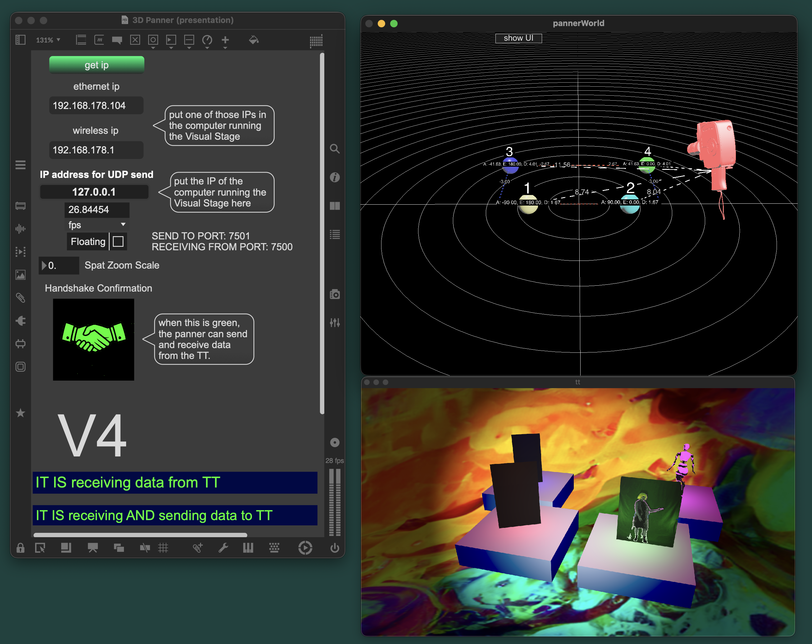The width and height of the screenshot is (812, 644).
Task: Open the images browser icon in left sidebar
Action: pos(20,275)
